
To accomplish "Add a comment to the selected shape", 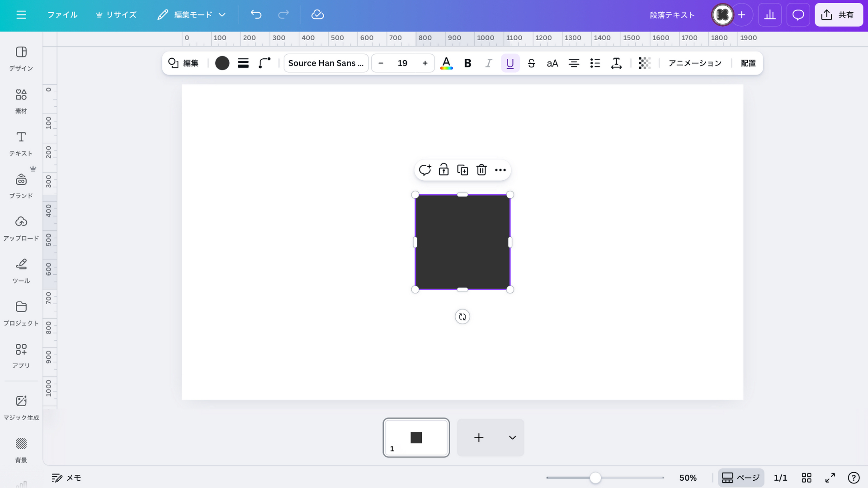I will pyautogui.click(x=425, y=170).
